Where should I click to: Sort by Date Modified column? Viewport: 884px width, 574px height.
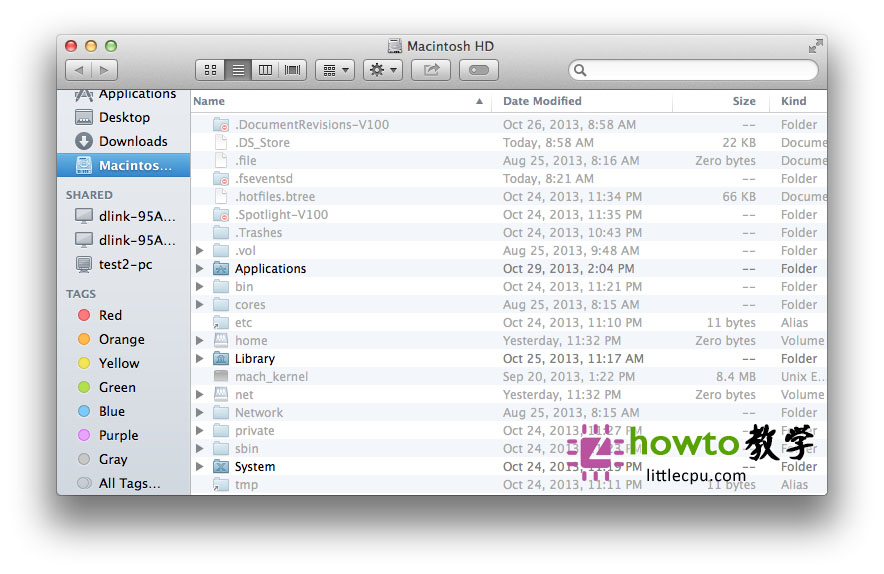point(582,101)
